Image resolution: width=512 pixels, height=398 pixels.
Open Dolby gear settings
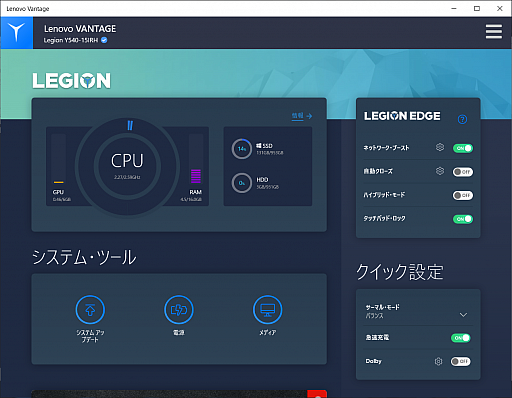click(439, 361)
